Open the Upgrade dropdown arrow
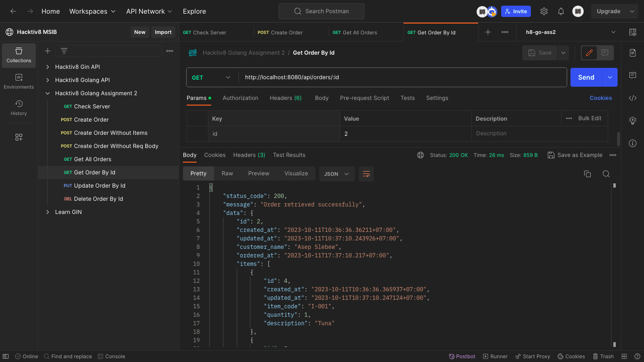This screenshot has height=362, width=644. point(632,11)
